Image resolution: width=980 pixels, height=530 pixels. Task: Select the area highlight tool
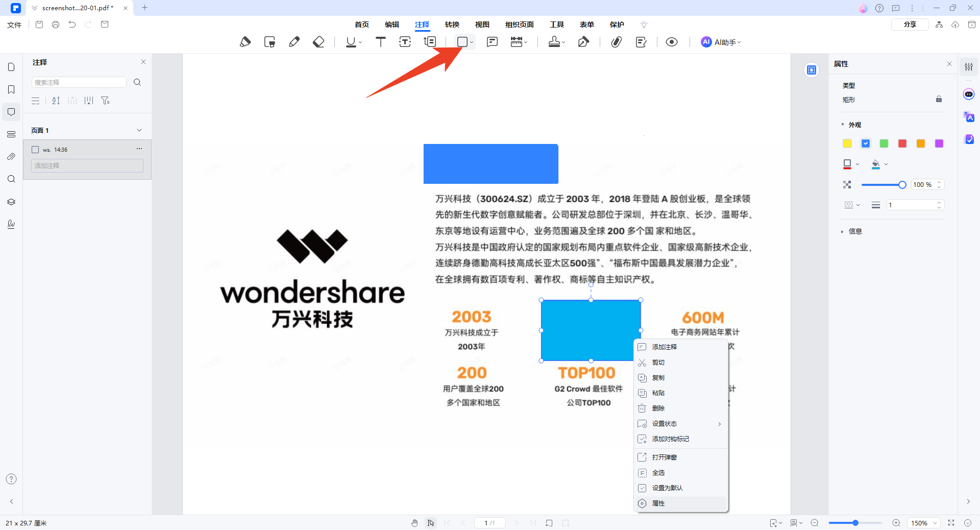coord(269,42)
